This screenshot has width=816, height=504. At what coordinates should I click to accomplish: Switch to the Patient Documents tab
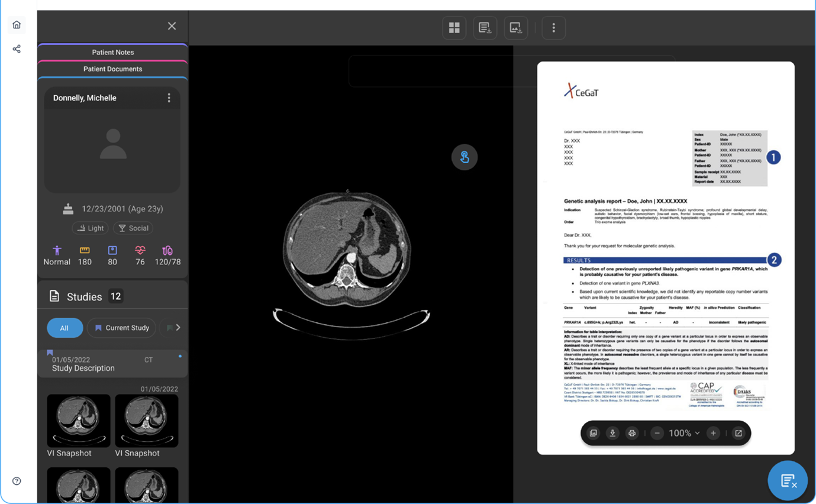coord(112,69)
